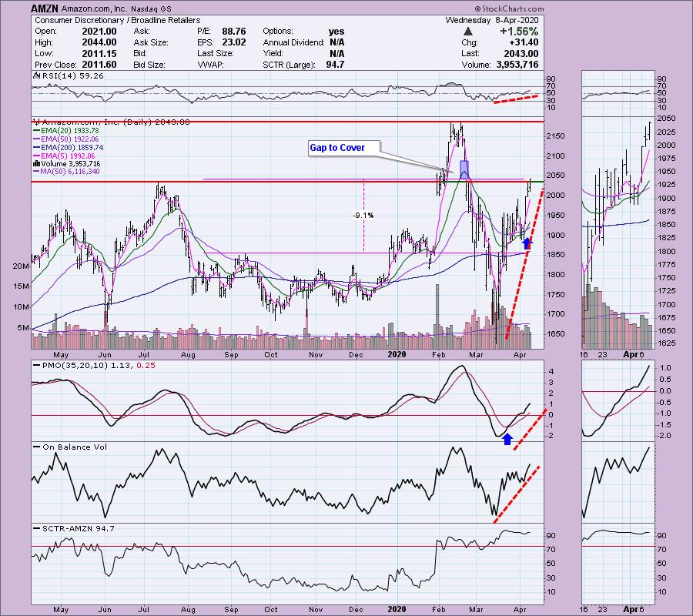Click the Amazon.com, Inc. company name heading
Viewport: 693px width, 616px height.
tap(94, 8)
